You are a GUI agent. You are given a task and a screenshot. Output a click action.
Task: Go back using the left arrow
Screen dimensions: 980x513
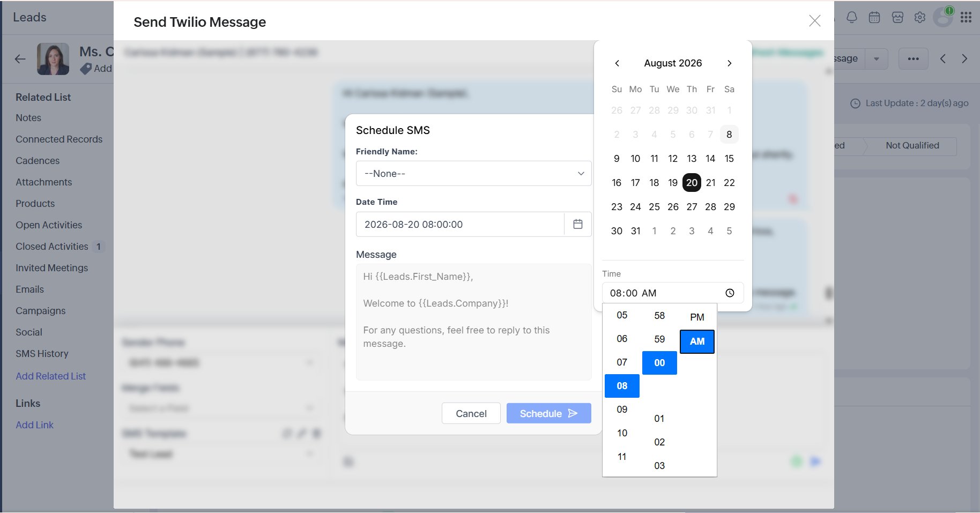20,59
